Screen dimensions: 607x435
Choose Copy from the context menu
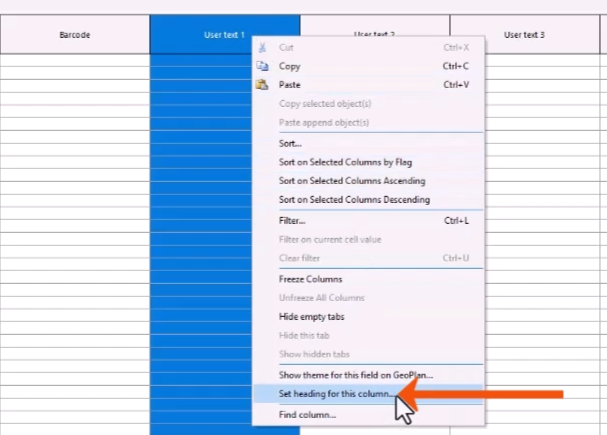click(368, 66)
